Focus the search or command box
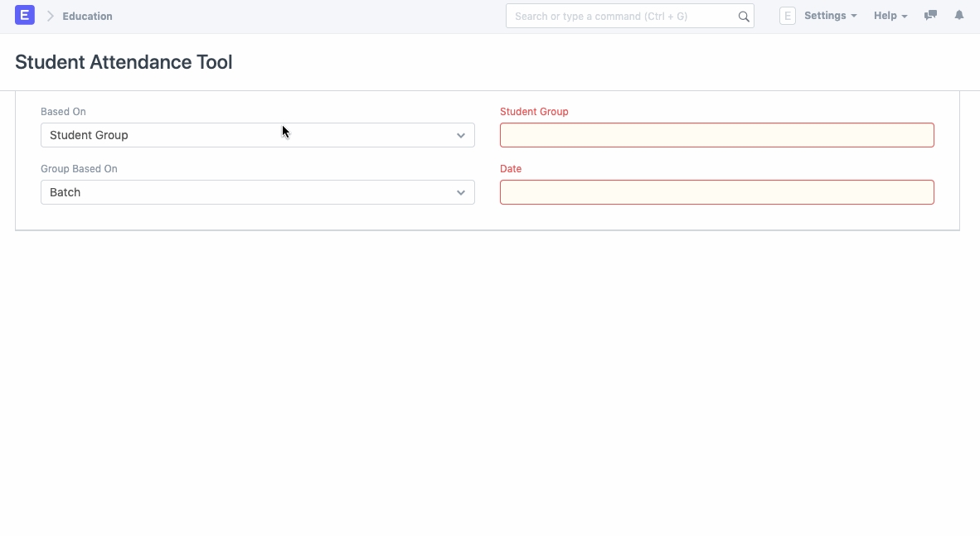The width and height of the screenshot is (980, 536). pos(622,17)
